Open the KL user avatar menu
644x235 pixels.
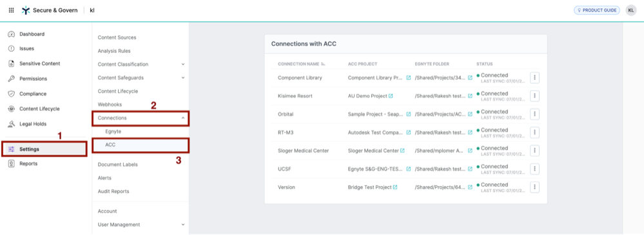(631, 10)
